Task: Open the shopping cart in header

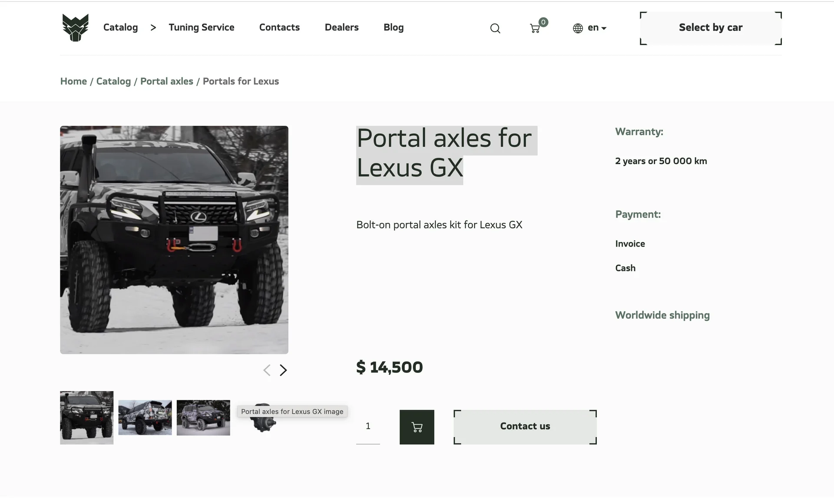Action: pyautogui.click(x=535, y=28)
